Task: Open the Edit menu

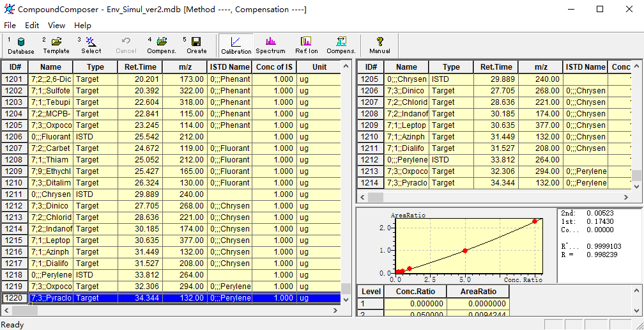Action: (x=32, y=26)
